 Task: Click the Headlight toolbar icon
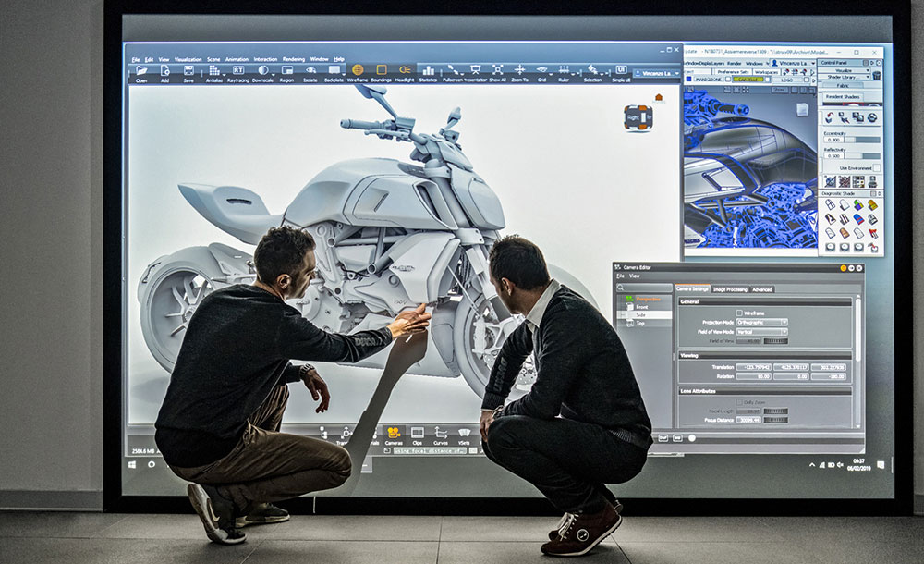[x=405, y=71]
